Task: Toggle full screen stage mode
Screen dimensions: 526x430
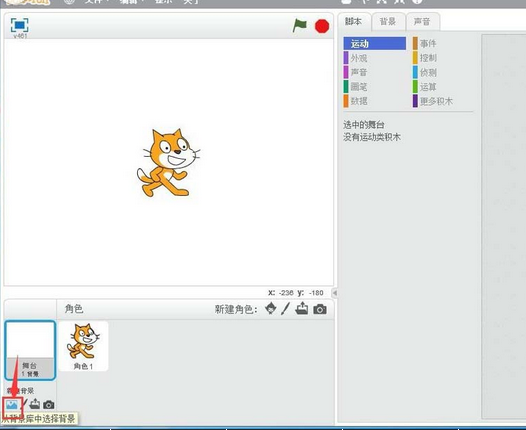Action: 19,25
